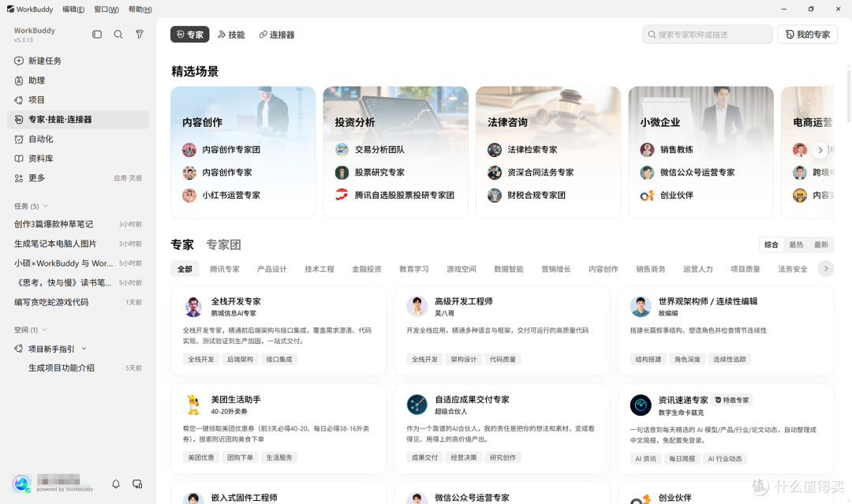Image resolution: width=852 pixels, height=504 pixels.
Task: Filter by 产品设计 category
Action: [272, 269]
